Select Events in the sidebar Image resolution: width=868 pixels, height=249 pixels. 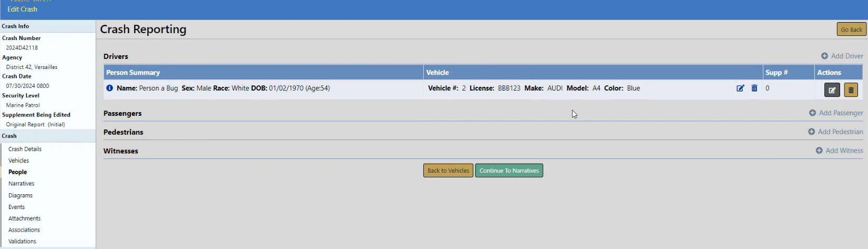[x=16, y=207]
